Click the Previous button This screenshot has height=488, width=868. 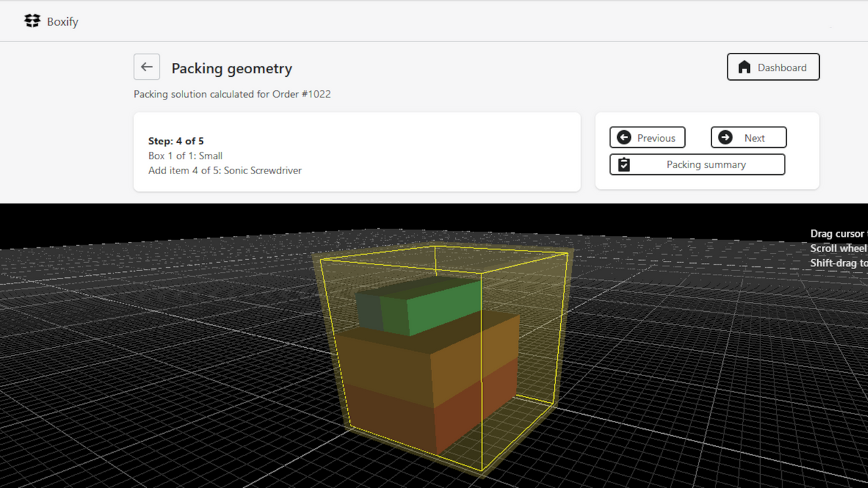tap(647, 138)
